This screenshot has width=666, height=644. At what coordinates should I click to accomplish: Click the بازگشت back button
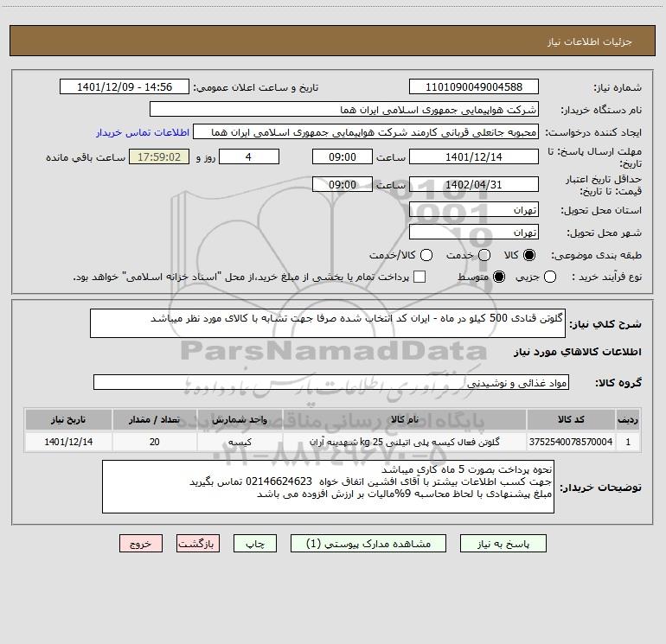(198, 544)
